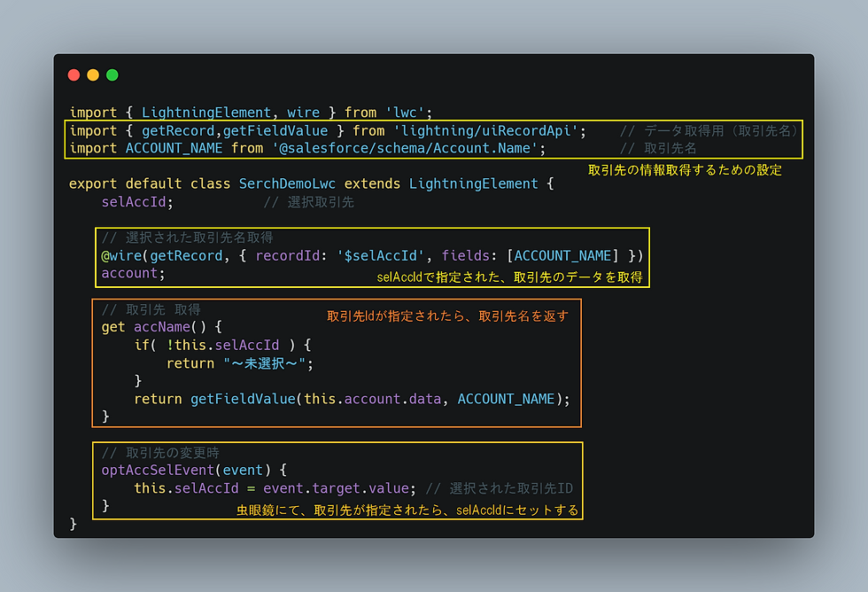The image size is (868, 592).
Task: Click 'account;' property line
Action: click(x=134, y=274)
